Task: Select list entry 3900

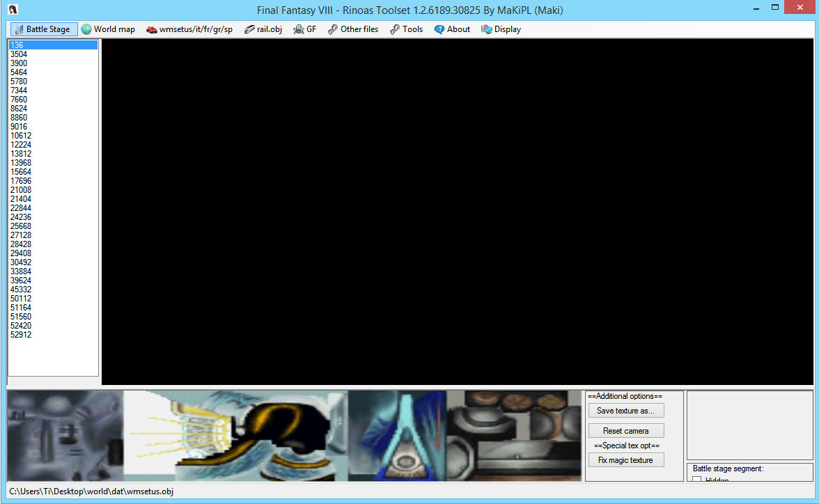Action: pos(53,63)
